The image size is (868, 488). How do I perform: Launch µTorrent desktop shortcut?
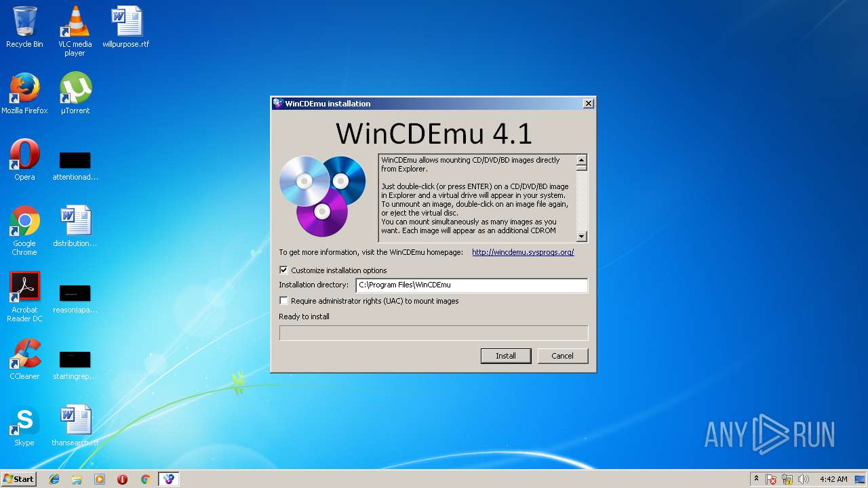pos(75,94)
